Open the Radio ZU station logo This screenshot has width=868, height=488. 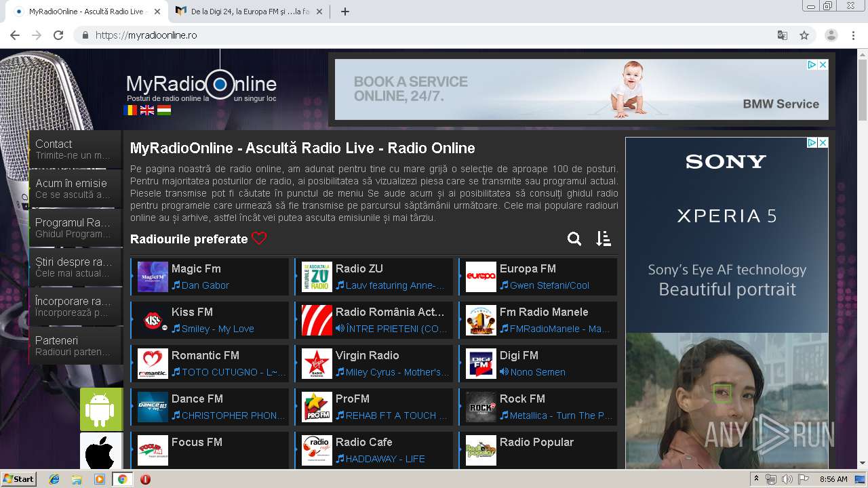(317, 277)
